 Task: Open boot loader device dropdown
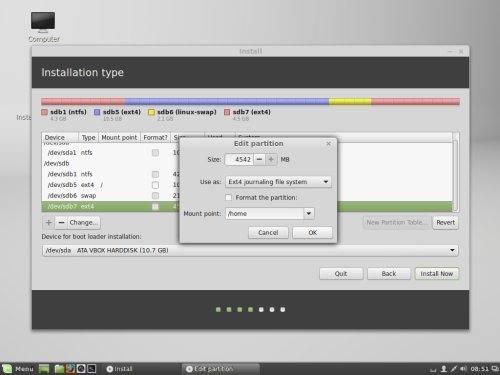coord(250,250)
